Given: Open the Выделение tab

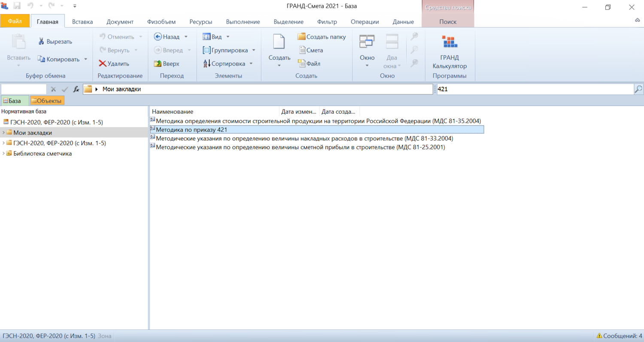Looking at the screenshot, I should click(289, 21).
